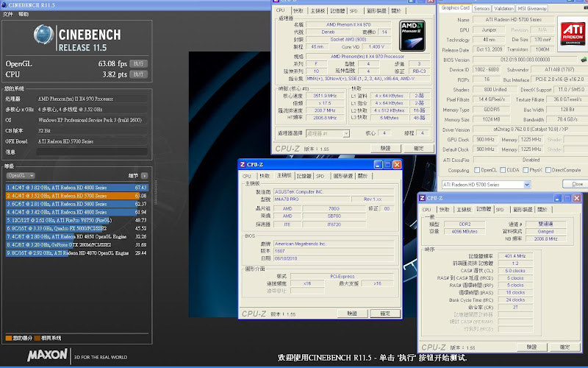Switch to the 主機板 tab in the top CPU-Z window
The height and width of the screenshot is (368, 588).
tap(318, 11)
